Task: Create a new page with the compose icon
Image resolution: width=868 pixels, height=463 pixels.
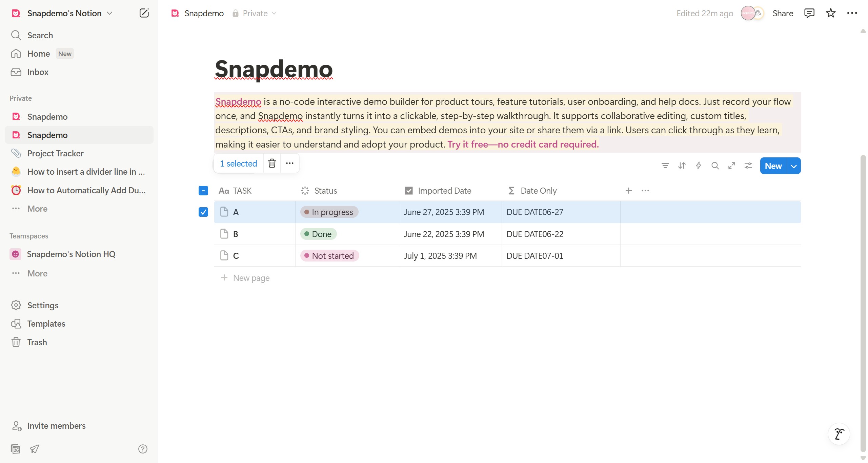Action: click(144, 13)
